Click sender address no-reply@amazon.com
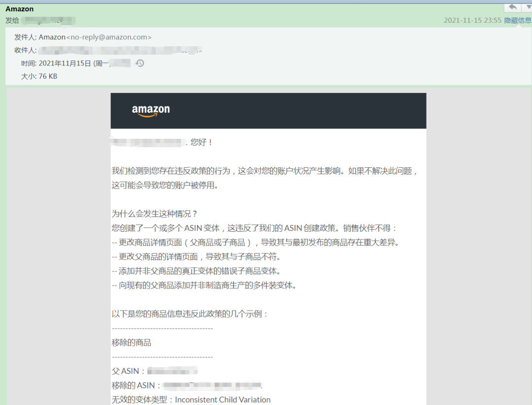 click(x=107, y=37)
